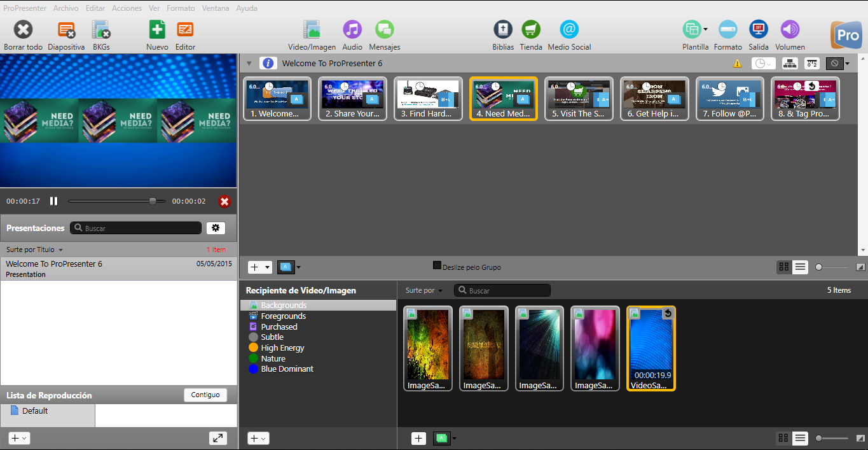This screenshot has width=868, height=450.
Task: Open the Tienda store
Action: pyautogui.click(x=531, y=30)
